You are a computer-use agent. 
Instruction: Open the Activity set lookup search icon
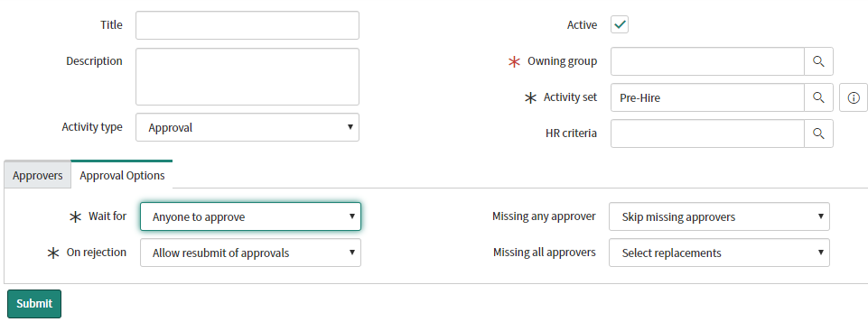pyautogui.click(x=818, y=97)
